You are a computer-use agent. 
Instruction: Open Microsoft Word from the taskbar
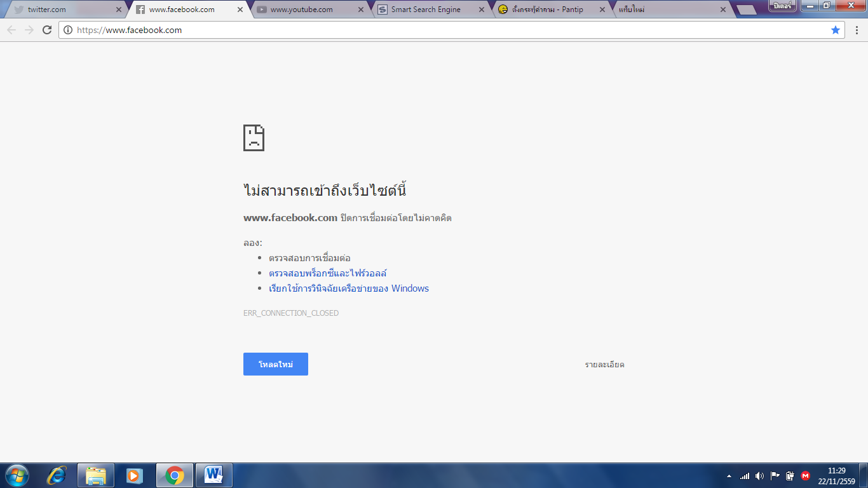pos(214,475)
